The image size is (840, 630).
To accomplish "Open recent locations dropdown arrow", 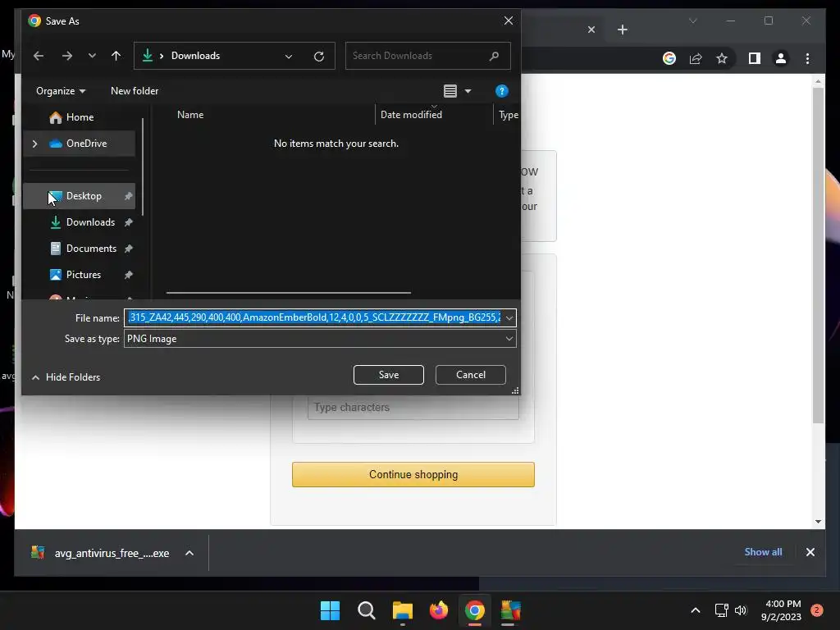I will [x=92, y=56].
